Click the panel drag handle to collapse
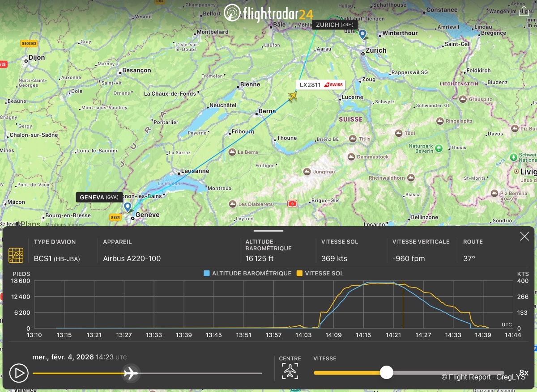 [x=268, y=231]
